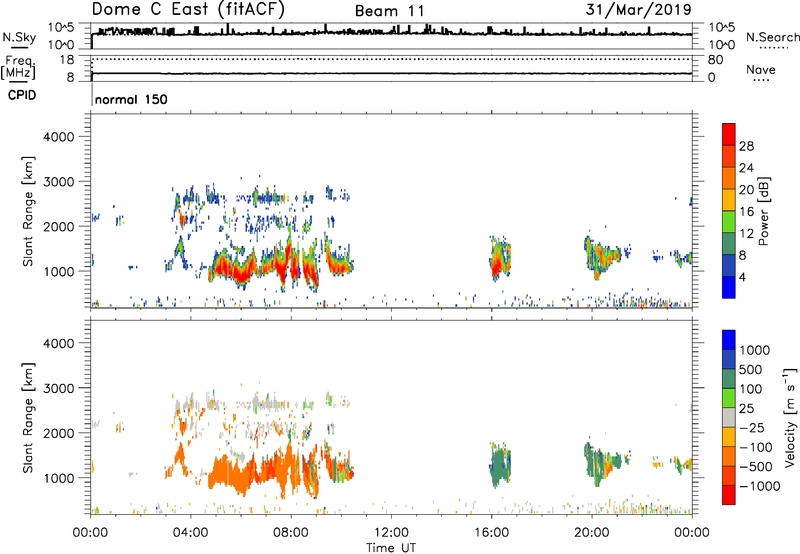The width and height of the screenshot is (800, 554).
Task: Click the 'N.Sky' legend label
Action: pos(19,38)
